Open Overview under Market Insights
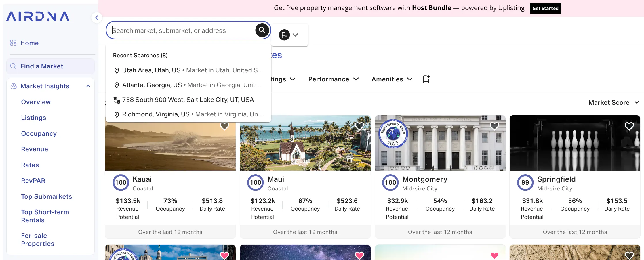The width and height of the screenshot is (644, 260). [36, 102]
